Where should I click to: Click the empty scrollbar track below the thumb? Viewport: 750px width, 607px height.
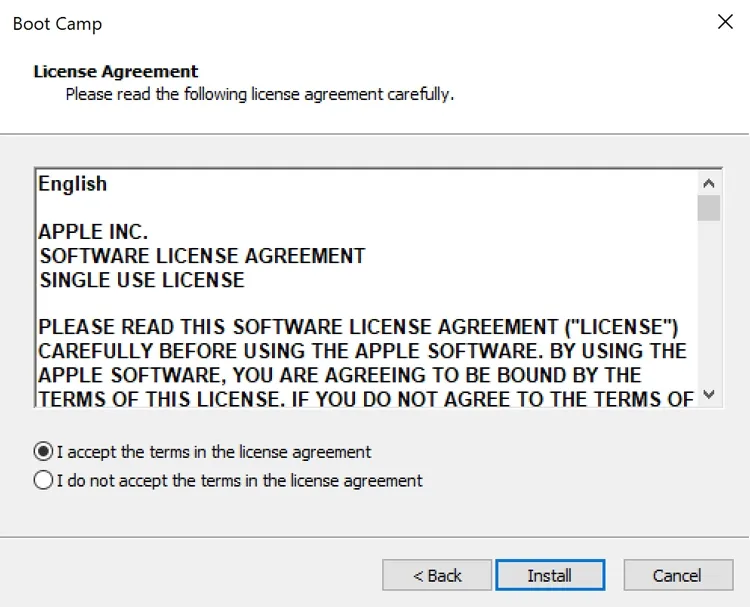coord(709,300)
